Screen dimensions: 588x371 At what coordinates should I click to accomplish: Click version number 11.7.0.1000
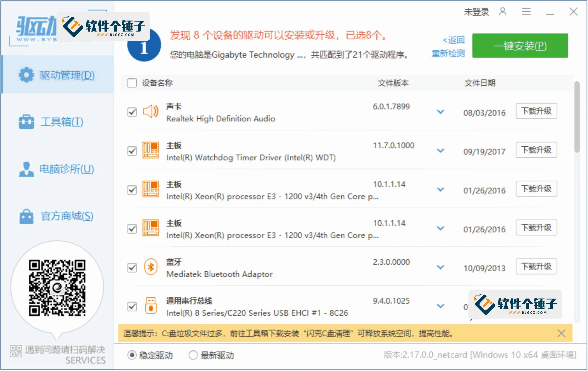pos(393,145)
